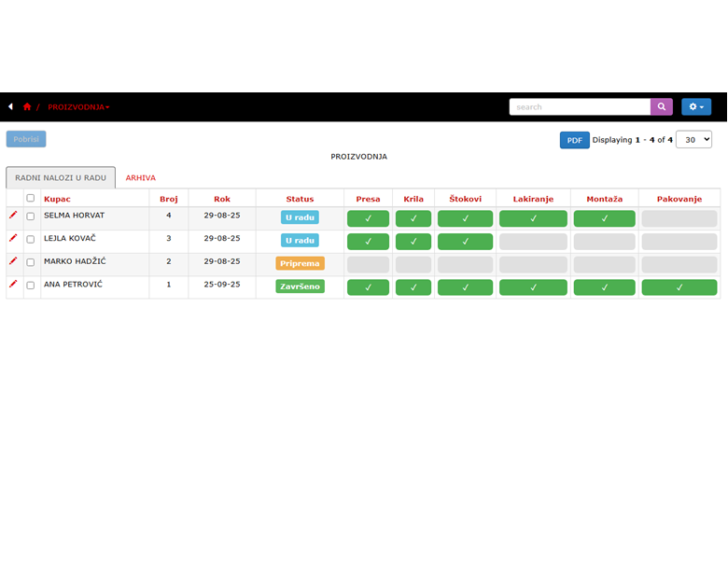Toggle the select-all header checkbox
Viewport: 728px width, 573px height.
31,198
